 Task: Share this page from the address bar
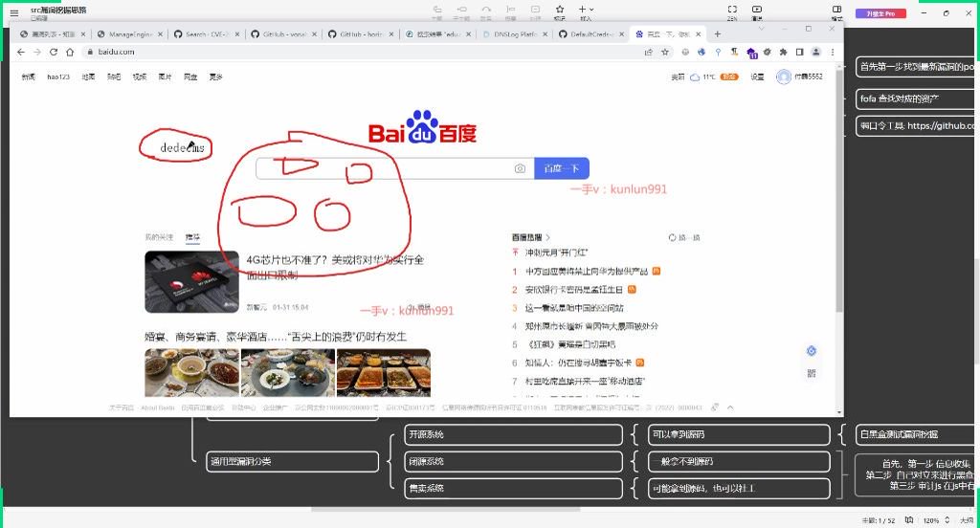click(648, 53)
